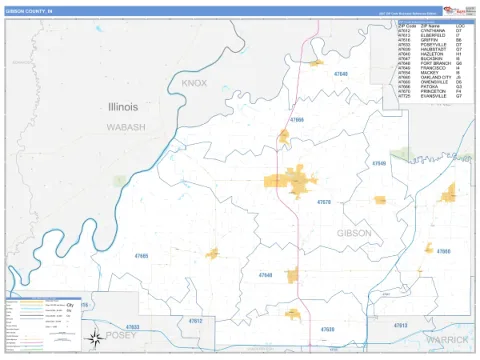Click the 47613 ZIP label on the map
The image size is (480, 360).
coord(400,325)
